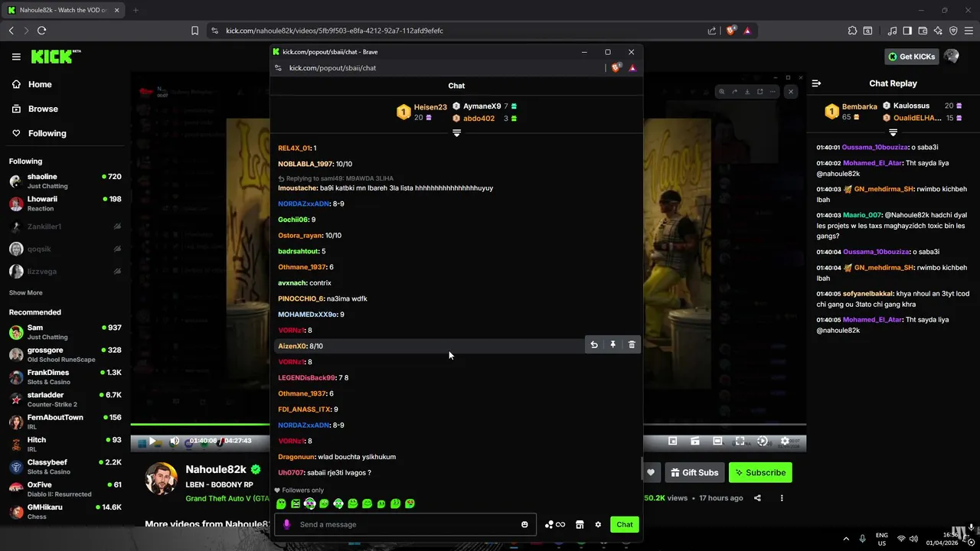Share page from main address bar
Viewport: 980px width, 551px height.
tap(712, 31)
